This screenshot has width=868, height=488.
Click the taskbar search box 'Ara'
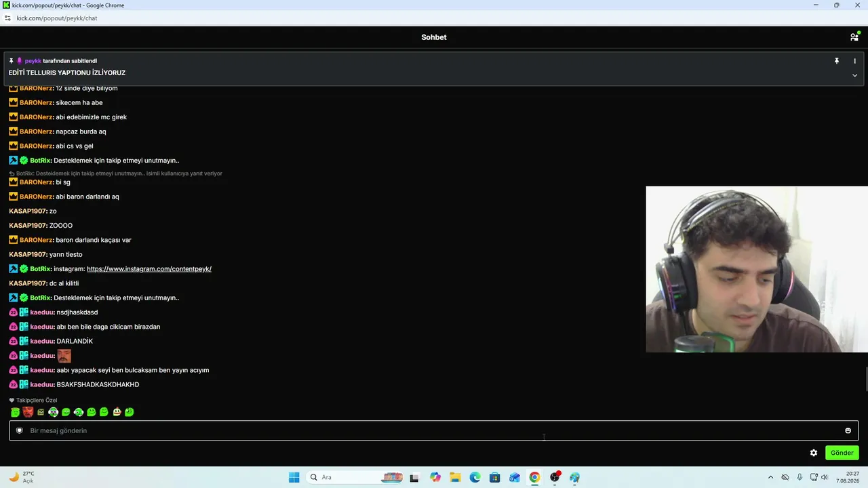355,477
